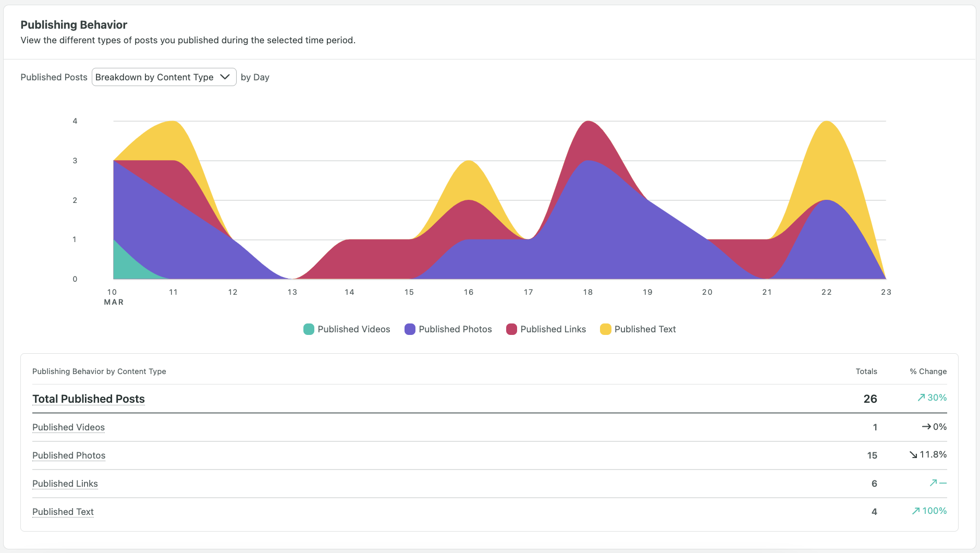Toggle Published Videos legend swatch
This screenshot has width=980, height=553.
pyautogui.click(x=309, y=329)
